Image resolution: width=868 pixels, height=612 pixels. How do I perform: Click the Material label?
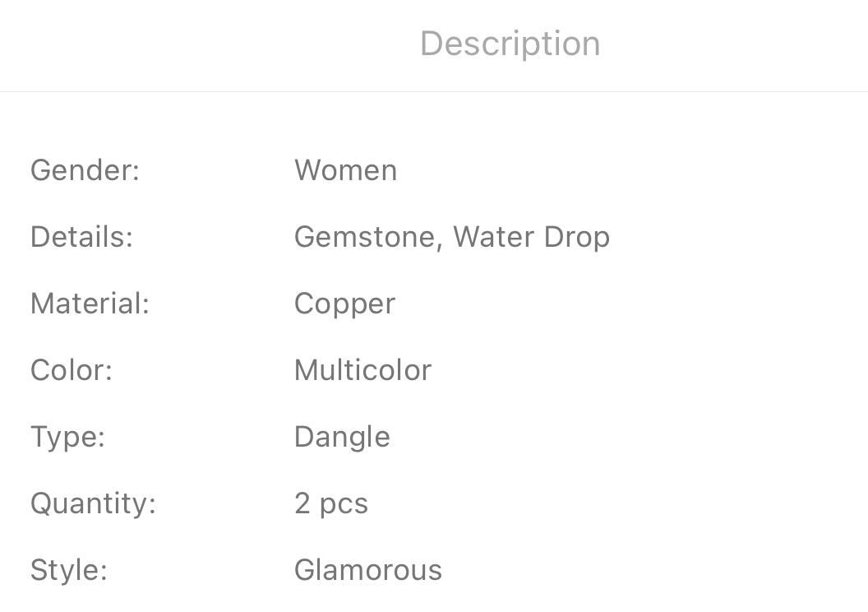point(90,304)
